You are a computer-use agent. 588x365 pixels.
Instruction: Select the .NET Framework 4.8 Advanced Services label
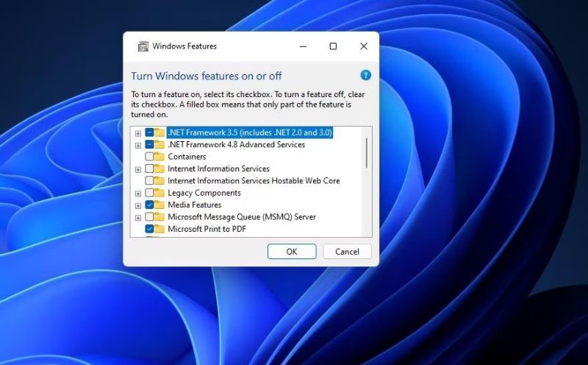click(x=236, y=145)
